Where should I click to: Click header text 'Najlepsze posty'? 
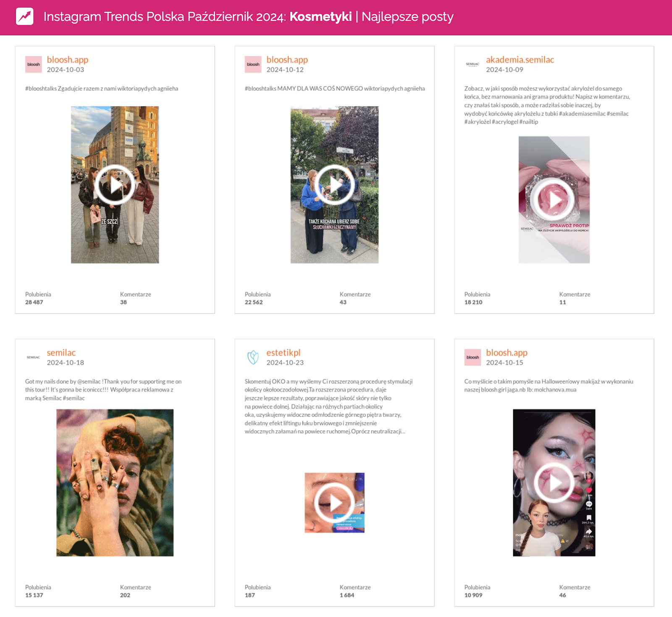pyautogui.click(x=407, y=17)
